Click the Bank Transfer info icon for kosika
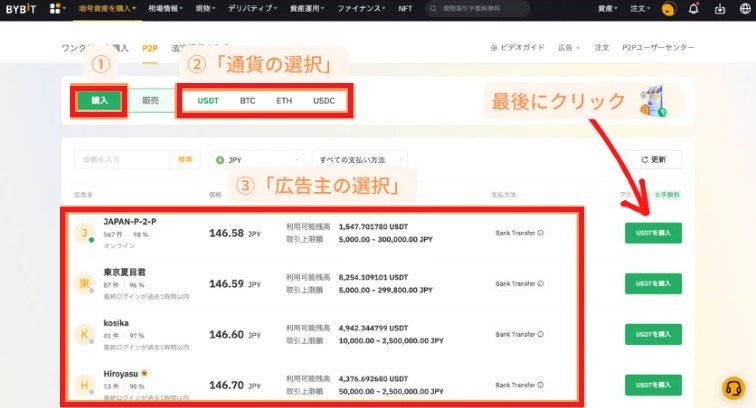Image resolution: width=756 pixels, height=408 pixels. coord(540,334)
